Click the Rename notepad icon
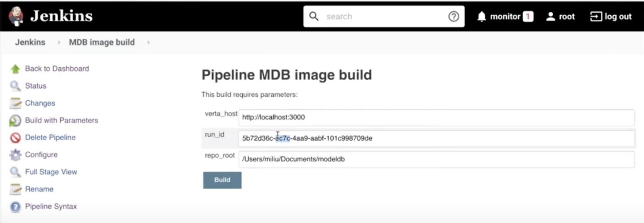This screenshot has height=223, width=644. click(x=15, y=189)
